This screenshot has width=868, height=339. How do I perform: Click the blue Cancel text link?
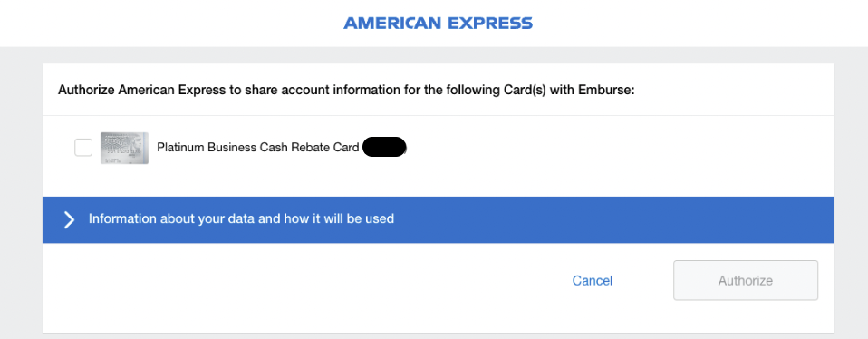(x=593, y=281)
